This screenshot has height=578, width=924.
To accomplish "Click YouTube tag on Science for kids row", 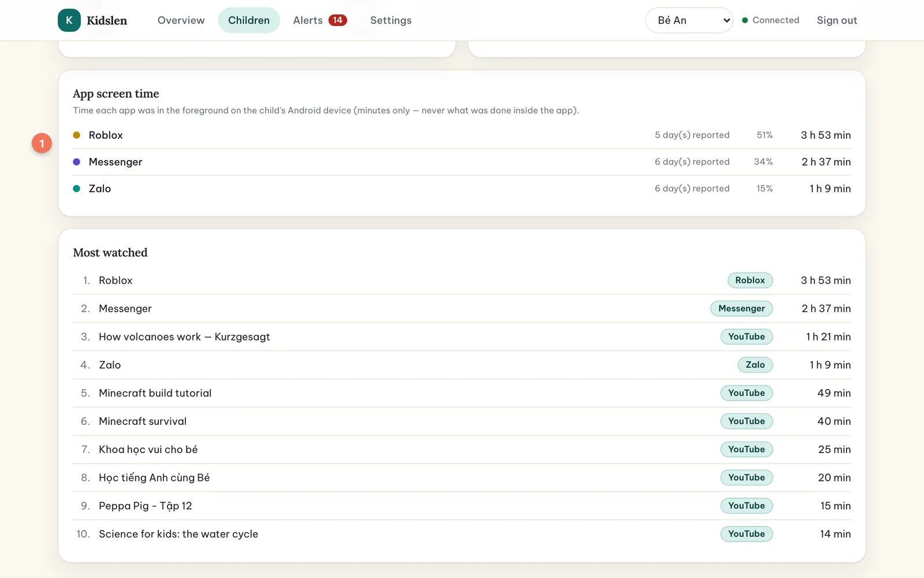I will click(x=746, y=534).
